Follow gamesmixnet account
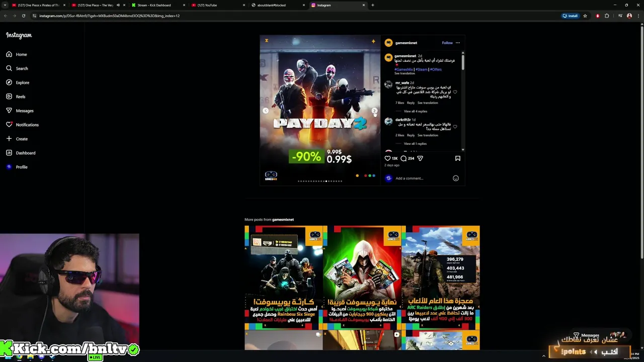Screen dimensions: 644x362 [447, 43]
